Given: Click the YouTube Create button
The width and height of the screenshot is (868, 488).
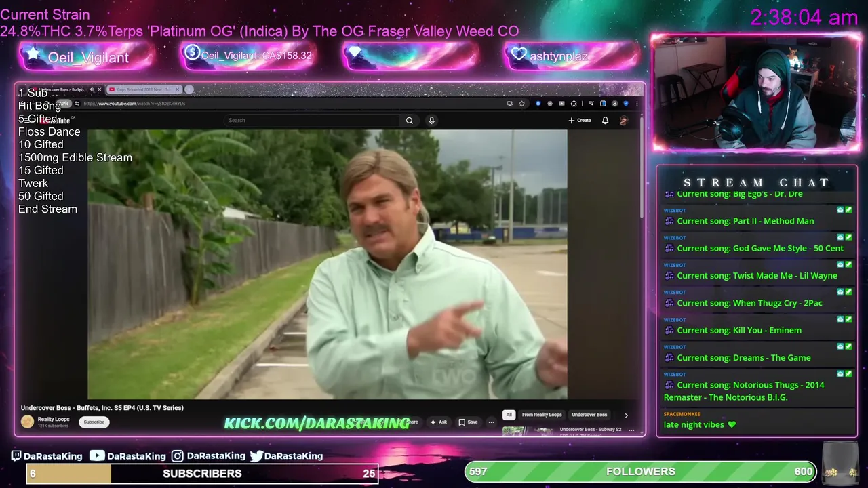Looking at the screenshot, I should click(x=580, y=121).
